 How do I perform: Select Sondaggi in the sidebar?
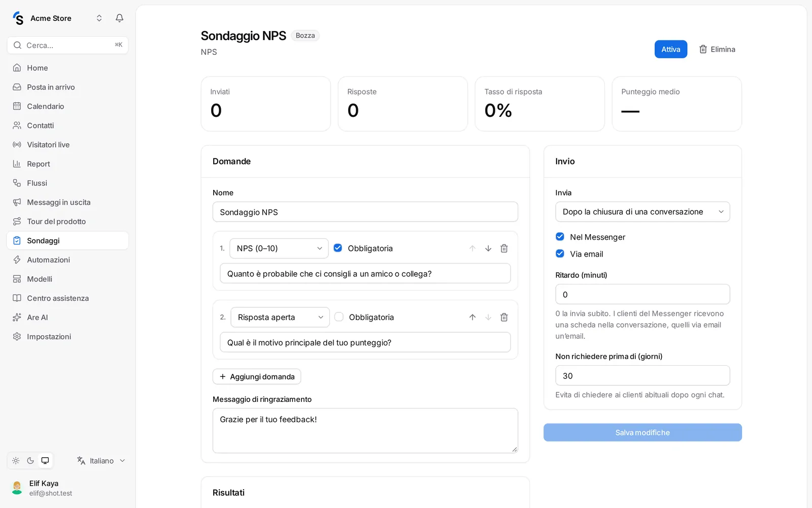pos(67,241)
